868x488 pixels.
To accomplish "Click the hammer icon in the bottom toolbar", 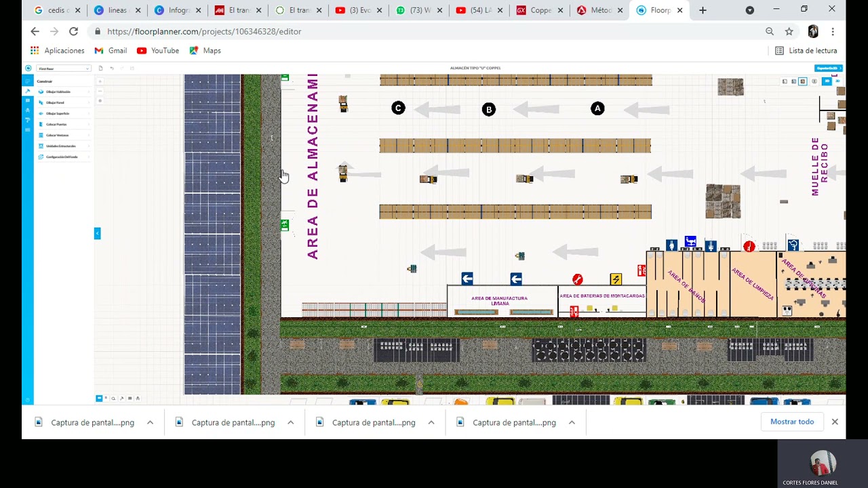I will point(121,399).
